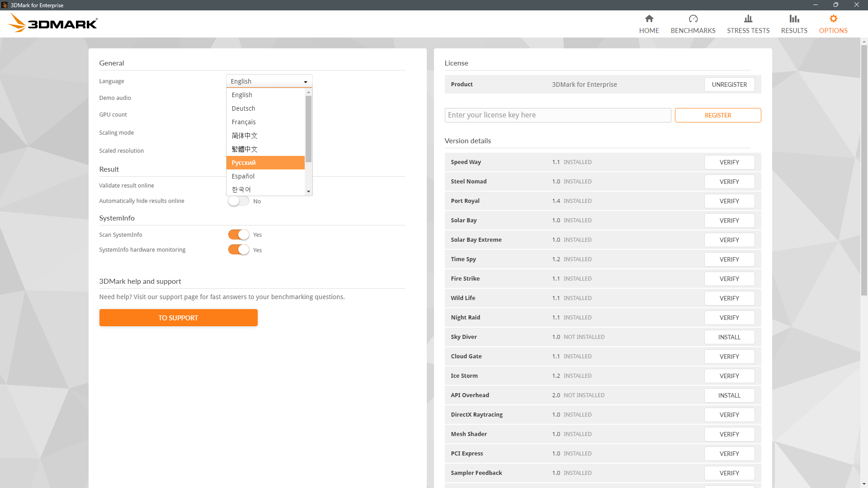Open the Results bar chart icon
The height and width of the screenshot is (488, 868).
(794, 19)
